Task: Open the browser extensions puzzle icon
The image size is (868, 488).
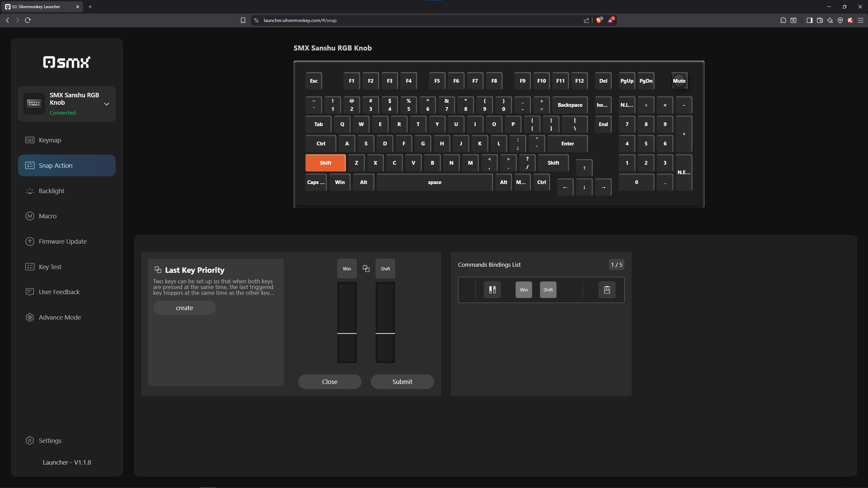Action: (783, 20)
